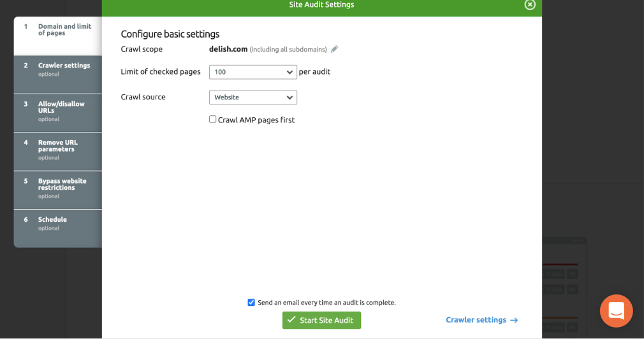Screen dimensions: 644x339
Task: Open Bypass website restrictions step
Action: 58,191
